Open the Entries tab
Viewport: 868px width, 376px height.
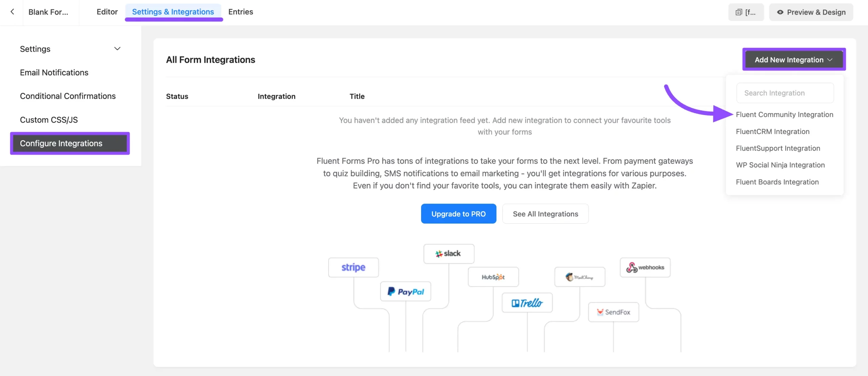(x=240, y=12)
